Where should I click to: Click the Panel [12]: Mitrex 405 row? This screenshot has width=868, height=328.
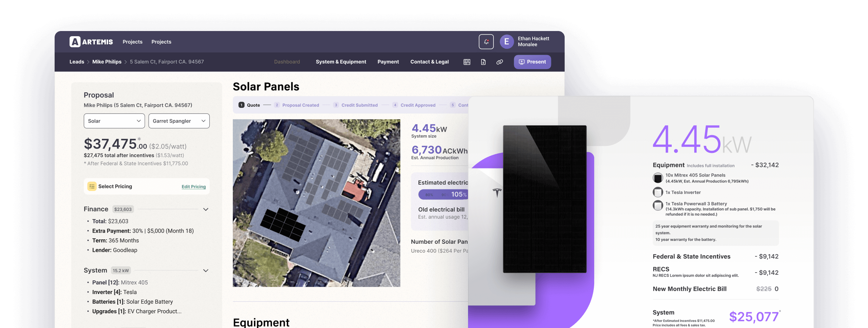(x=120, y=283)
